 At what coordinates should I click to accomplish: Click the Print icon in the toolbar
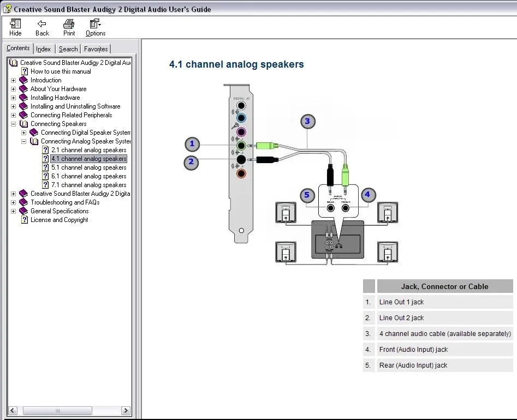68,24
